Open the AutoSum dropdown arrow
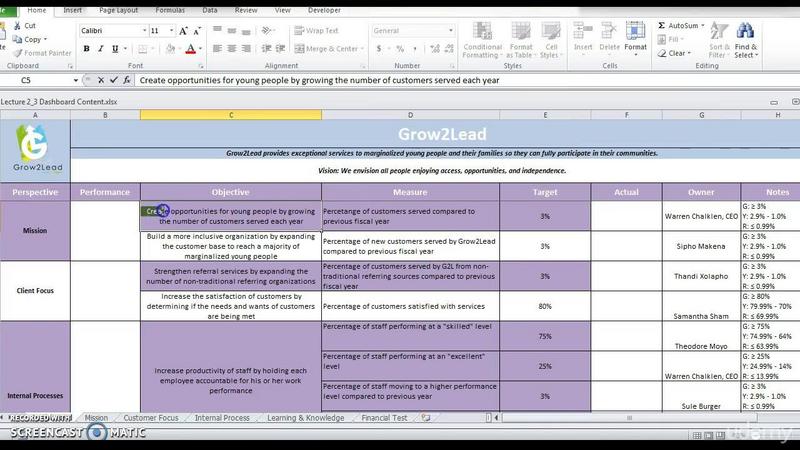Screen dimensions: 800x450 coord(703,26)
